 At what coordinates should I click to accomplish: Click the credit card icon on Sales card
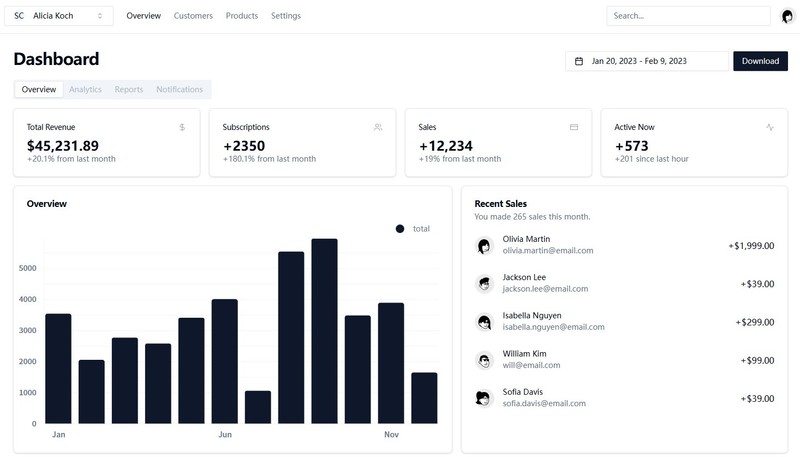pyautogui.click(x=574, y=127)
